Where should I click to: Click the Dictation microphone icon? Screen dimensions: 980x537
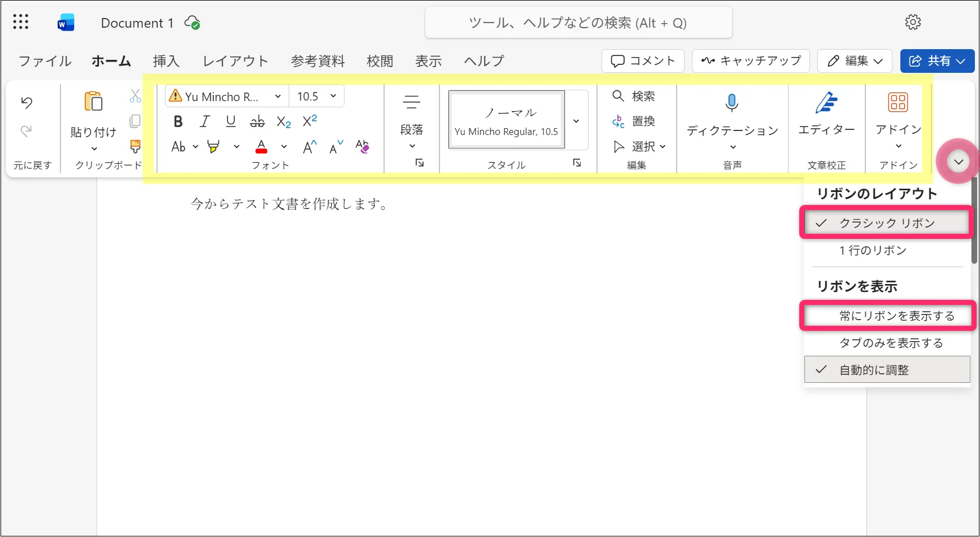732,103
